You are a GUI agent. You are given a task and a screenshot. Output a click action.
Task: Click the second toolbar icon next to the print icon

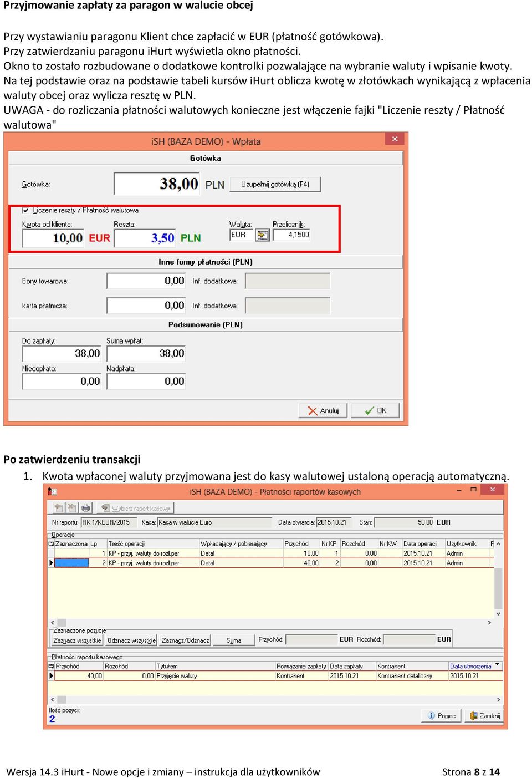click(x=71, y=507)
